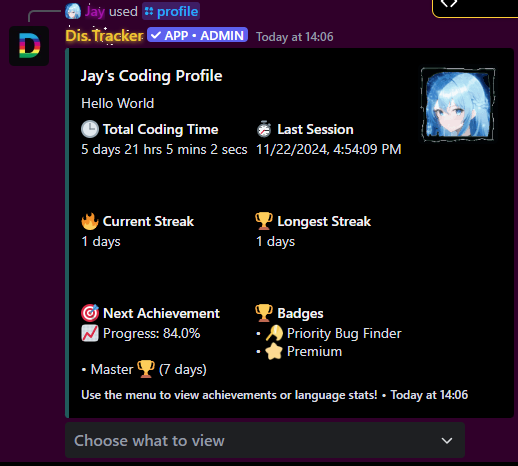Click the APP • ADMIN verified badge
The image size is (518, 466).
point(197,35)
